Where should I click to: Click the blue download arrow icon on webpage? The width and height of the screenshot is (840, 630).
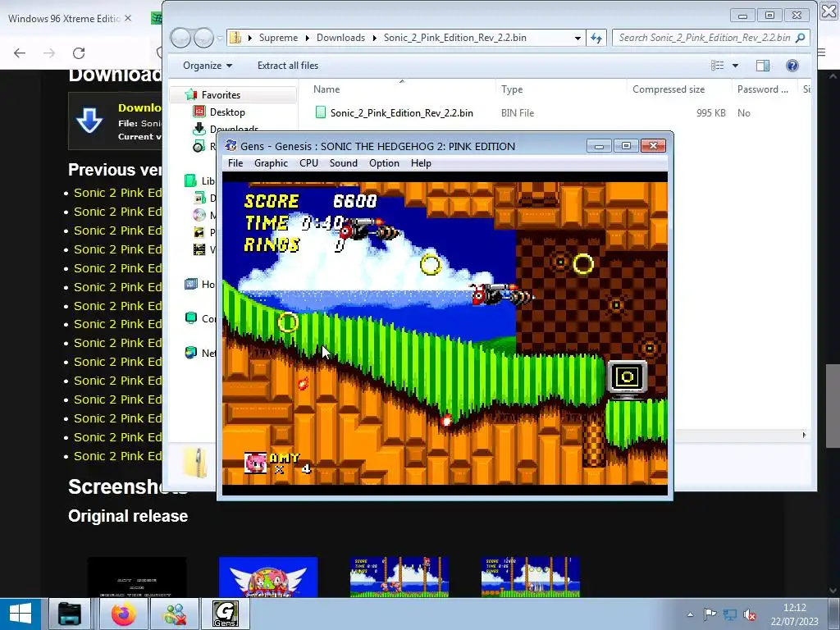point(89,120)
